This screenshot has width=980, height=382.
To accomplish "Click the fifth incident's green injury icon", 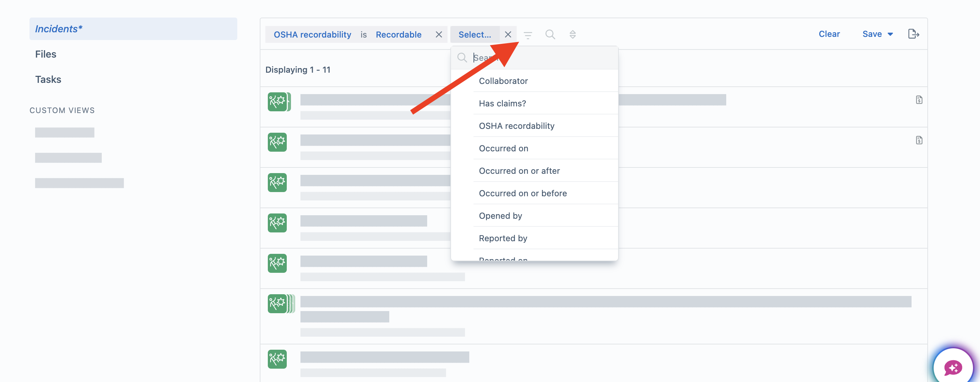I will pos(277,263).
